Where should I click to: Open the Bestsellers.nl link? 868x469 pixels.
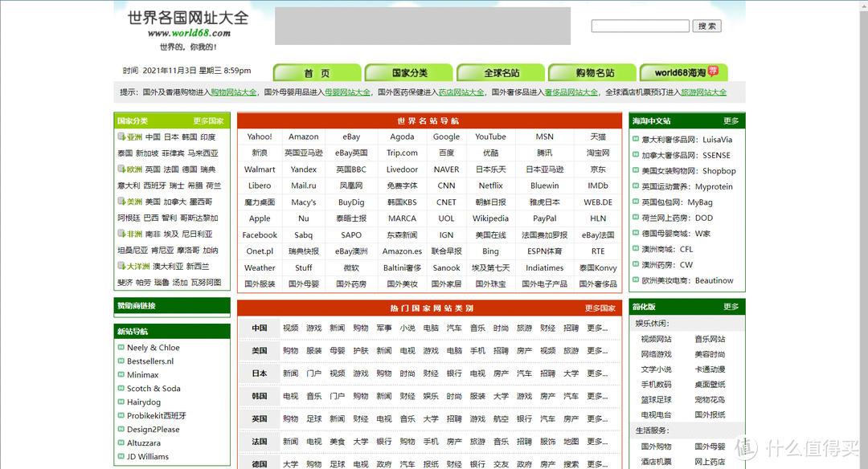click(x=150, y=361)
